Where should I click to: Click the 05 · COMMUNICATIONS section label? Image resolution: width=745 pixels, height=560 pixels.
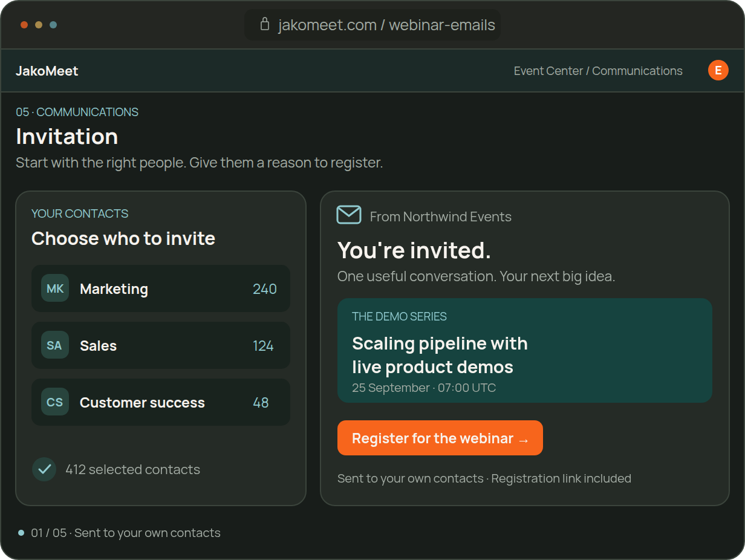pos(77,112)
